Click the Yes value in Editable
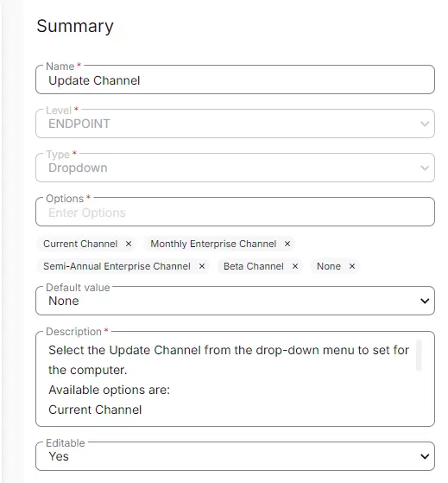 59,456
